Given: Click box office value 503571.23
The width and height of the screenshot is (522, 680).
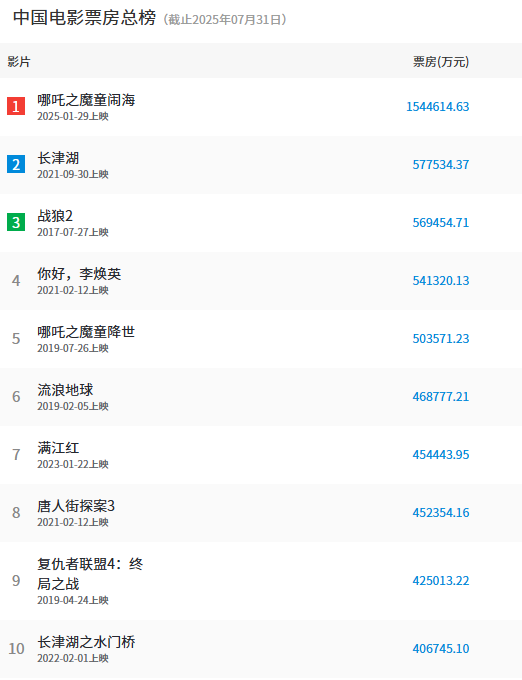Looking at the screenshot, I should point(440,339).
